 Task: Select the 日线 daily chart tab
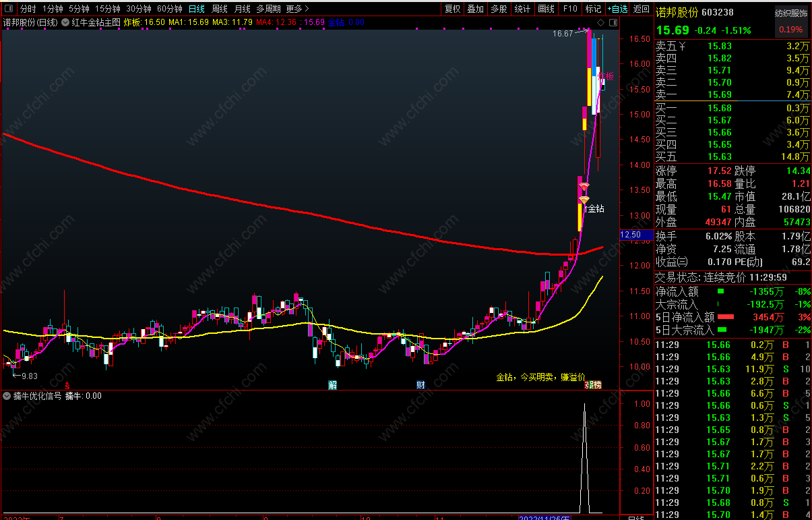(x=196, y=9)
